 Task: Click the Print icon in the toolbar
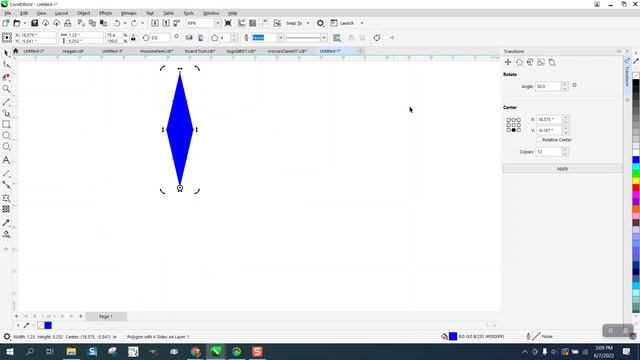point(67,23)
